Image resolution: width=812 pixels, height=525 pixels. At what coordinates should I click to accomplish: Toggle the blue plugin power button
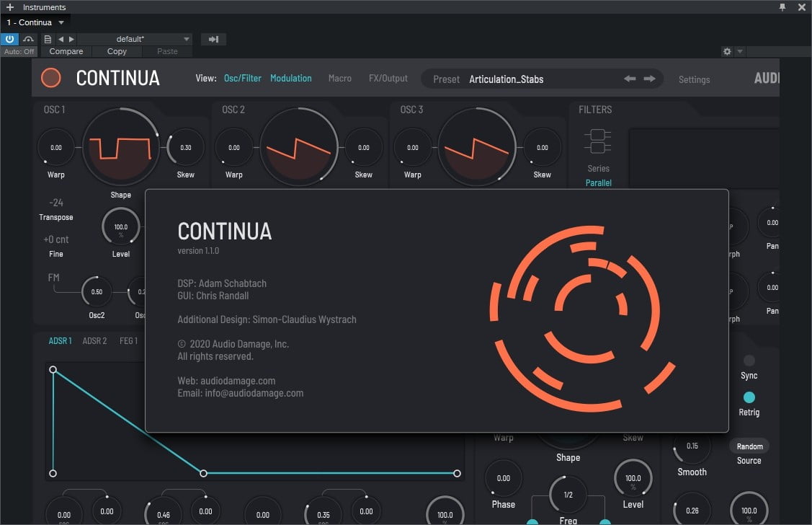click(9, 39)
